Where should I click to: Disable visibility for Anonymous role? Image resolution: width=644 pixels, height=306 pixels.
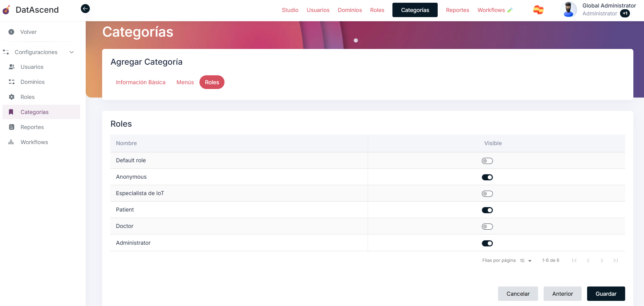tap(487, 177)
